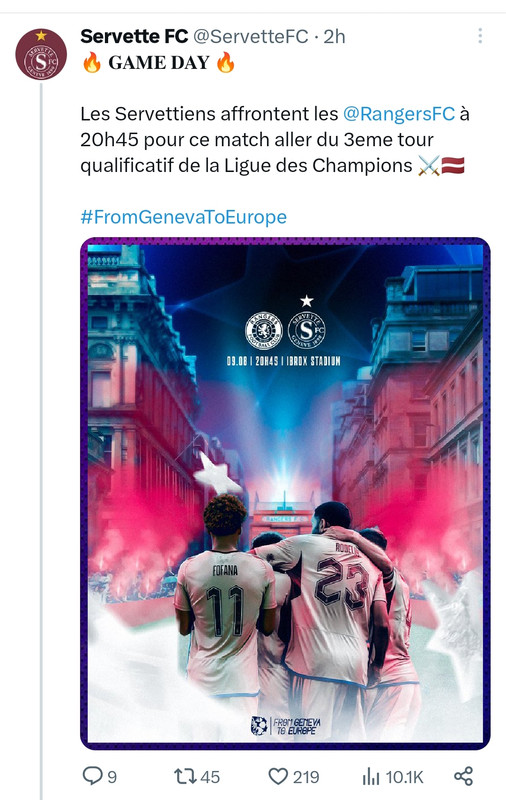Viewport: 506px width, 800px height.
Task: Open the #FromGenevaToEurope hashtag
Action: coord(184,217)
